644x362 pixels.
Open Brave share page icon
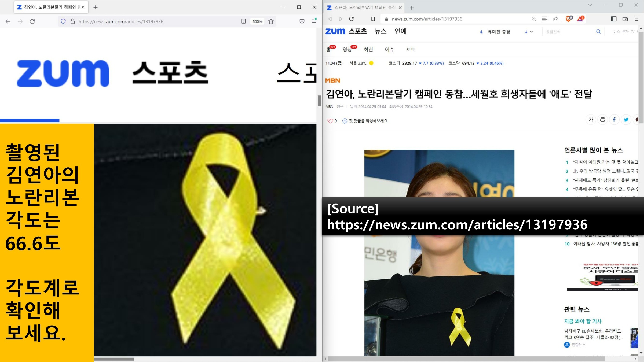[555, 19]
